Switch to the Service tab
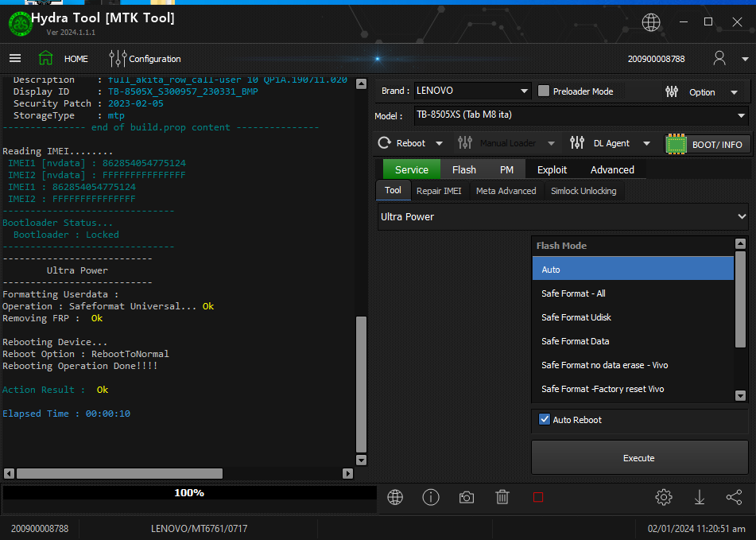The width and height of the screenshot is (756, 540). (x=411, y=169)
